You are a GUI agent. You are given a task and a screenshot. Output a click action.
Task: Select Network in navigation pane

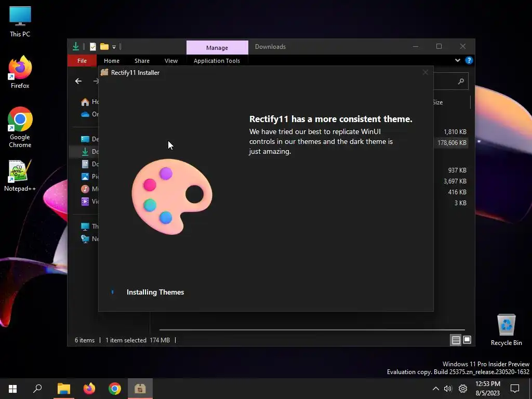point(89,239)
